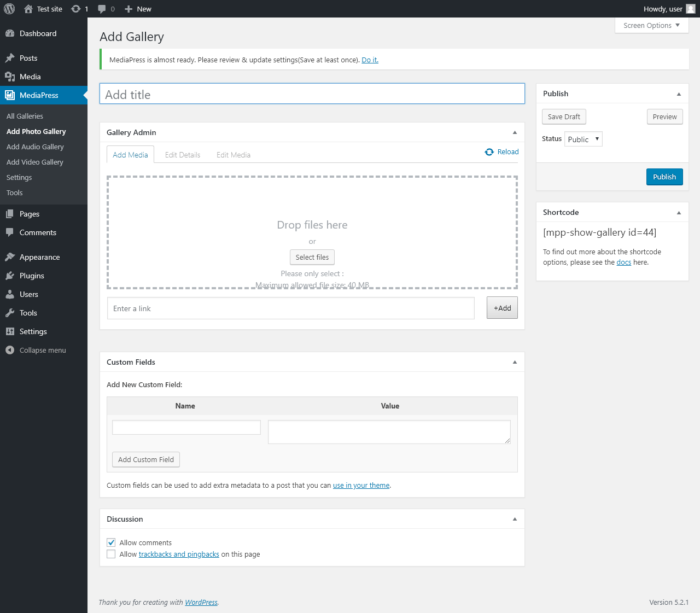Click the Plugins plug icon
The width and height of the screenshot is (700, 613).
tap(10, 276)
